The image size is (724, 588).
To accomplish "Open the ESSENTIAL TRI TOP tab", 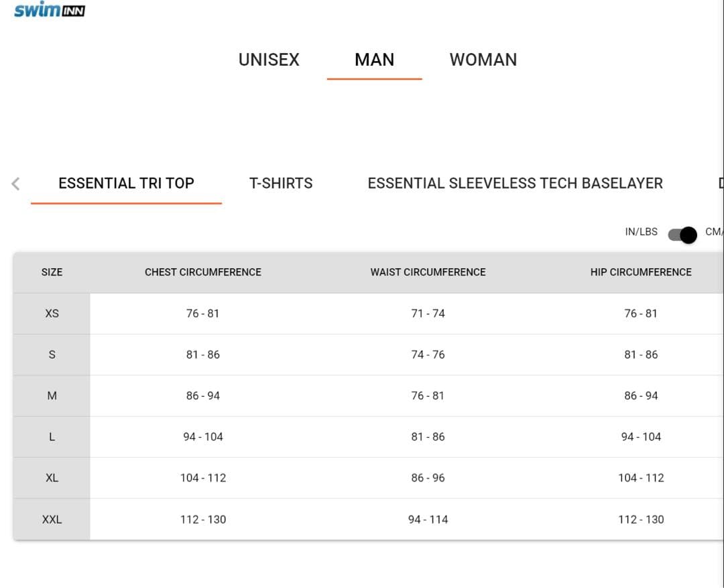I will pyautogui.click(x=126, y=182).
